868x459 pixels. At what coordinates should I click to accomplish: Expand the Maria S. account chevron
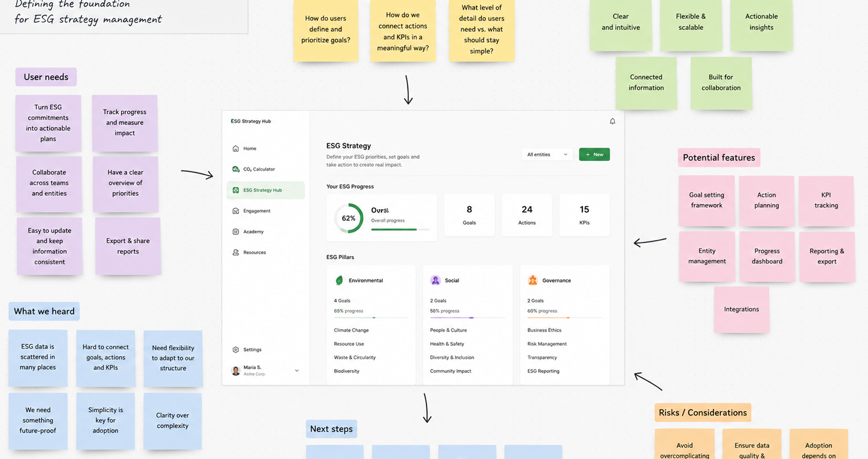click(x=297, y=371)
